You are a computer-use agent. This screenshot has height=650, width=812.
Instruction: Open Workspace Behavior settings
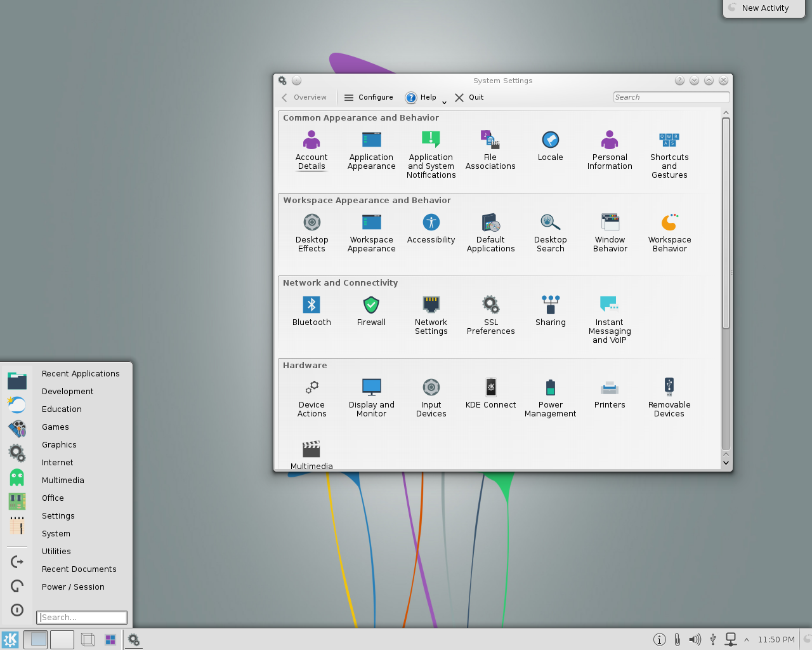[669, 233]
